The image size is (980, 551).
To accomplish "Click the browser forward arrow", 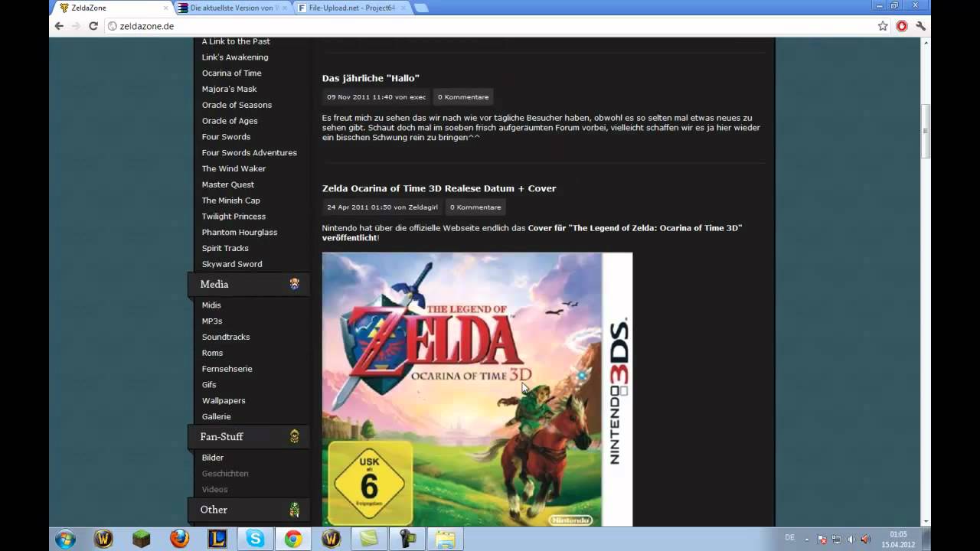I will click(76, 26).
